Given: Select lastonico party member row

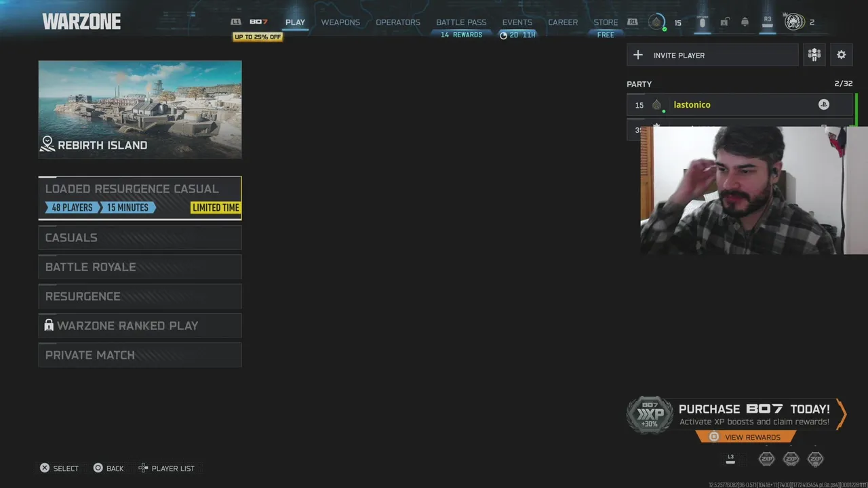Looking at the screenshot, I should click(740, 105).
